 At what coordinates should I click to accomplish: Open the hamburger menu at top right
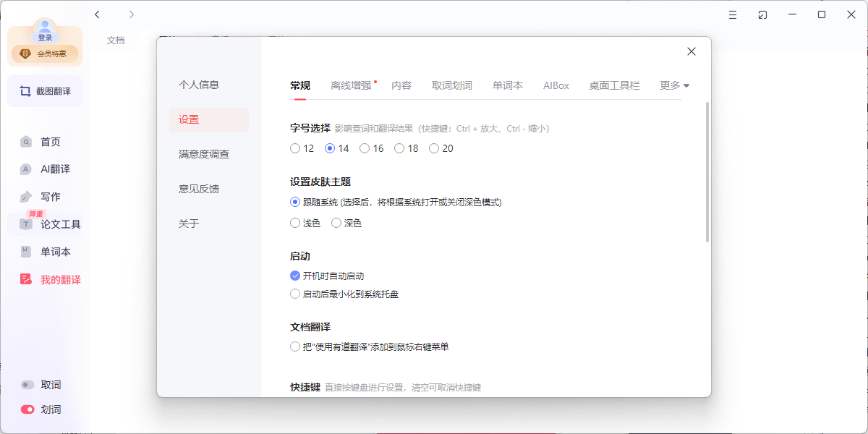pos(732,14)
